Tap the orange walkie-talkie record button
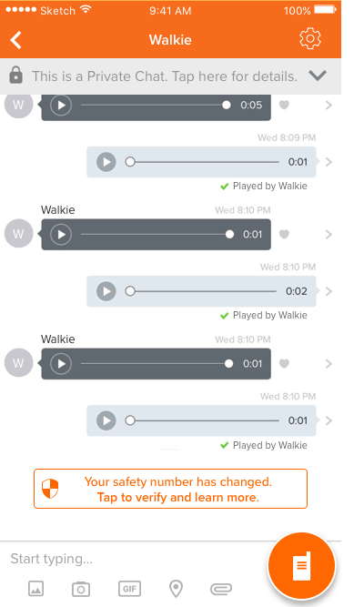364x607 pixels. pos(301,565)
